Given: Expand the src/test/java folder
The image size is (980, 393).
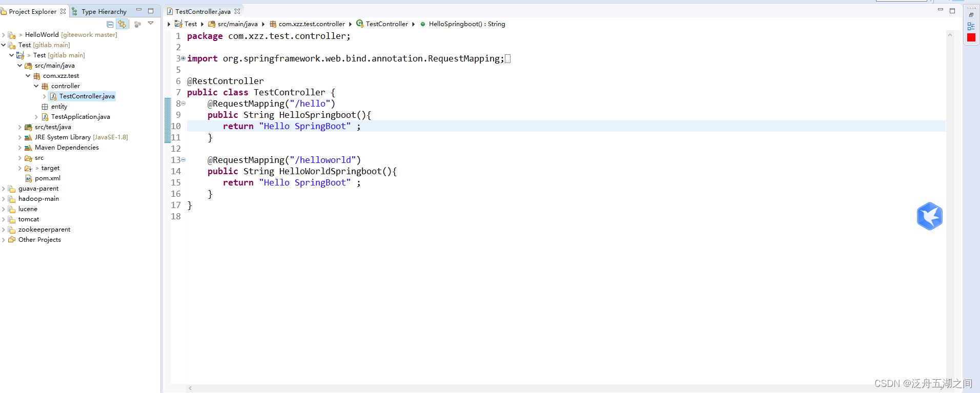Looking at the screenshot, I should click(20, 127).
